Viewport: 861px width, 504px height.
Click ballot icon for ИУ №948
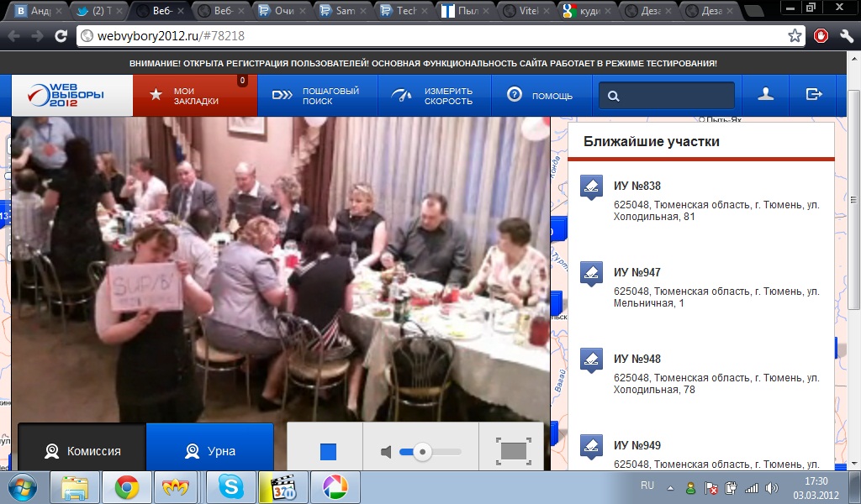[591, 360]
